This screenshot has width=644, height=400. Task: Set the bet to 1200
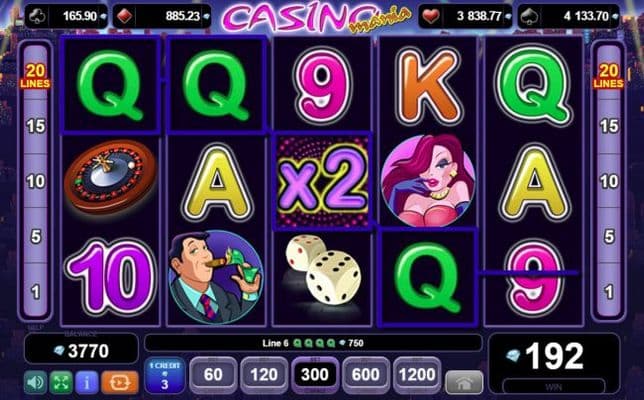point(417,375)
